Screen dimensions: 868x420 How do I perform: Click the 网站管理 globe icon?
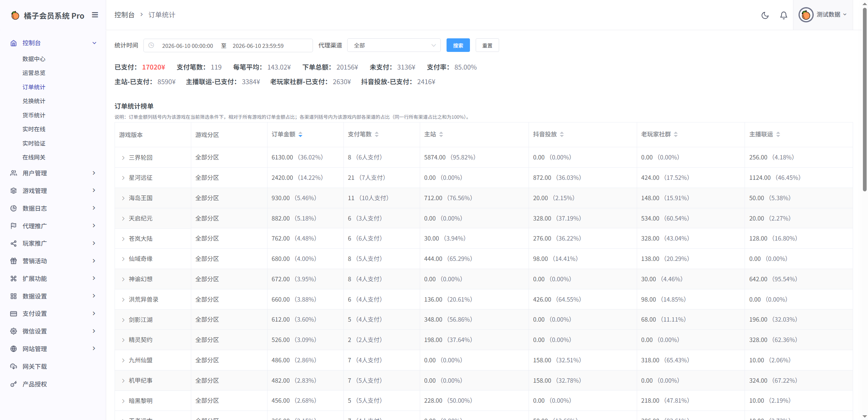pyautogui.click(x=14, y=349)
